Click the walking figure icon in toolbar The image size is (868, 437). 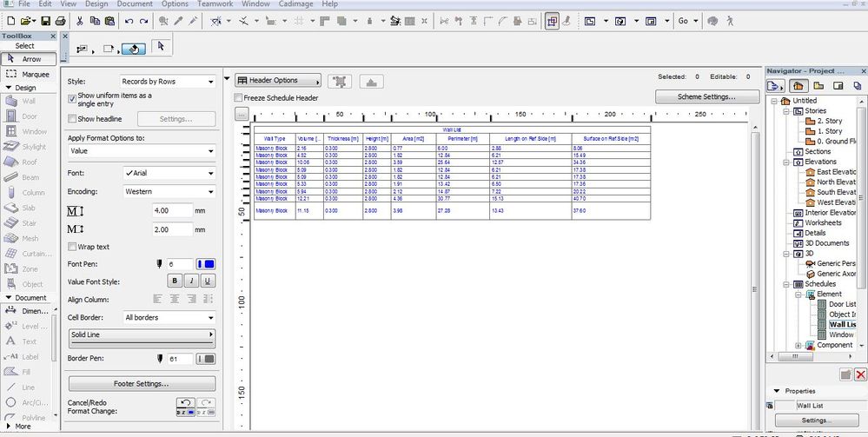coord(730,21)
